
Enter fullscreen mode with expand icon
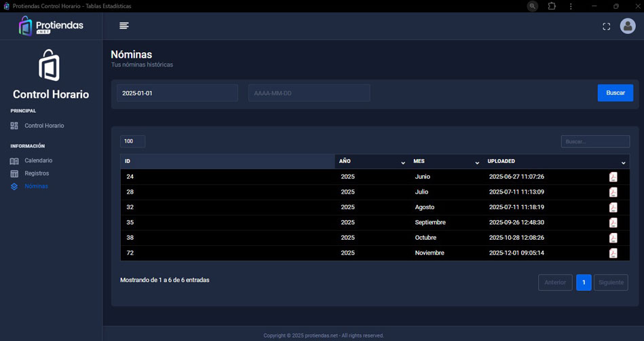pyautogui.click(x=606, y=26)
